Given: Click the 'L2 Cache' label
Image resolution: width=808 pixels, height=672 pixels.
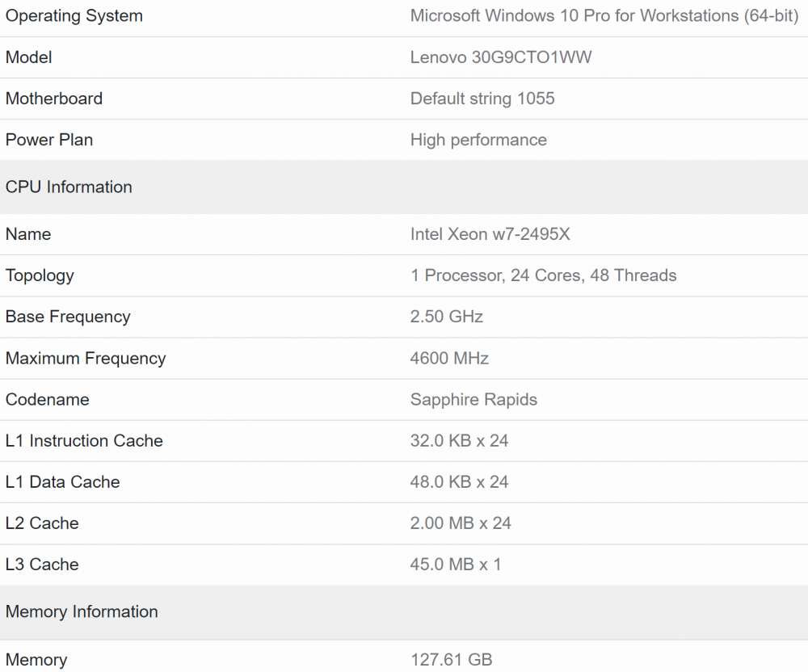Looking at the screenshot, I should 42,523.
